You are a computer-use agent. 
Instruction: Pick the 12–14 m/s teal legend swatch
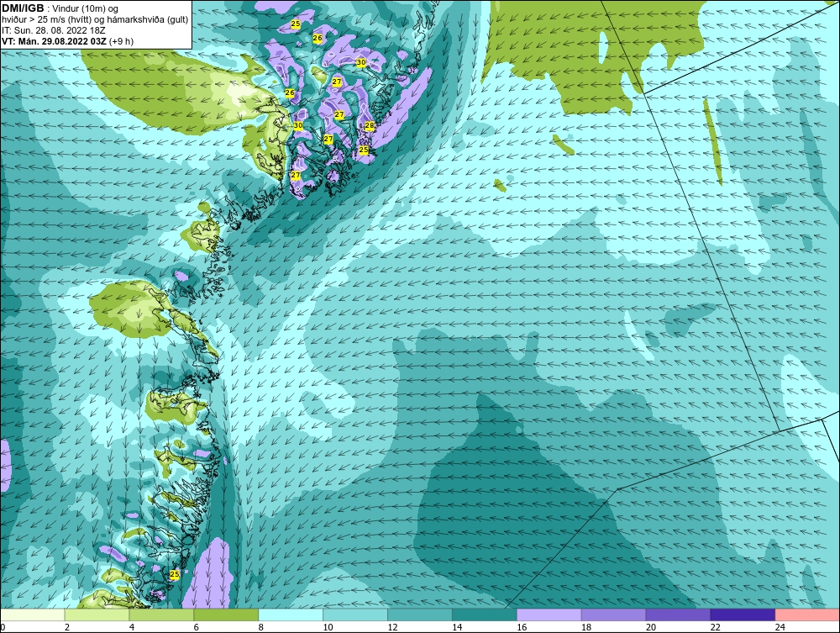(420, 615)
